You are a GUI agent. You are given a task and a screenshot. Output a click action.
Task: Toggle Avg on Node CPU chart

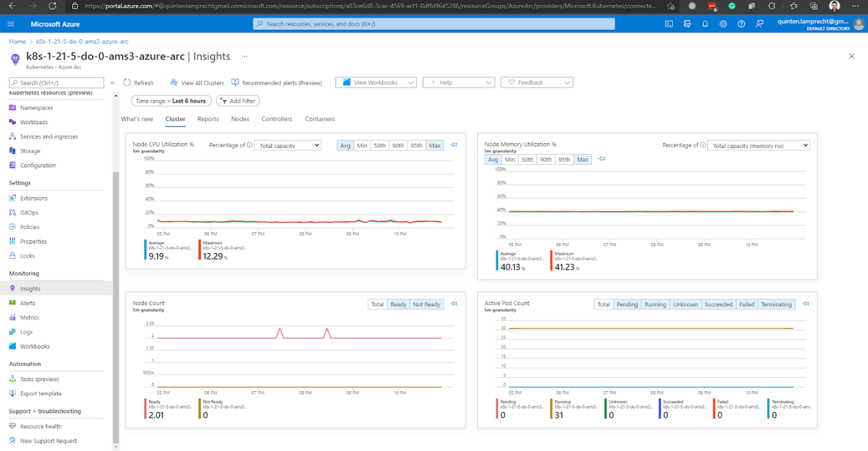tap(345, 145)
